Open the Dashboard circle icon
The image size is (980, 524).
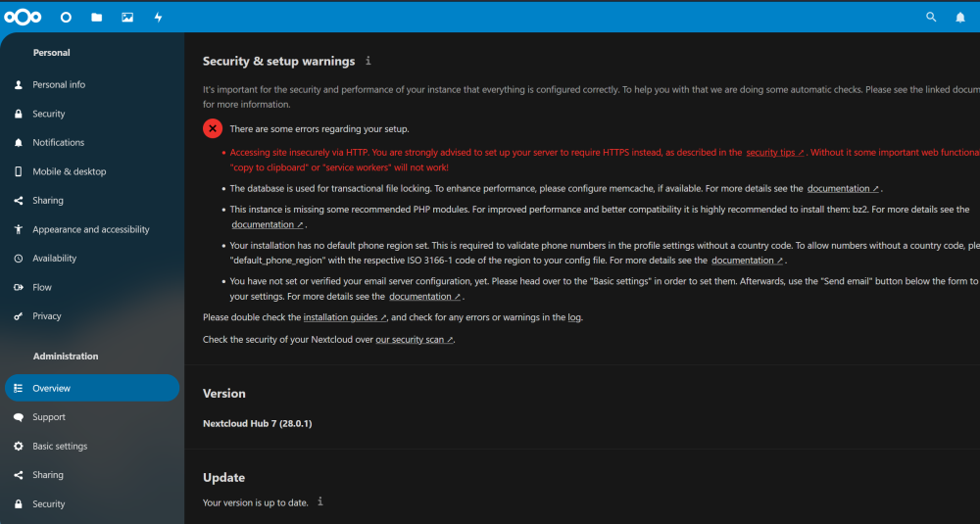point(66,18)
